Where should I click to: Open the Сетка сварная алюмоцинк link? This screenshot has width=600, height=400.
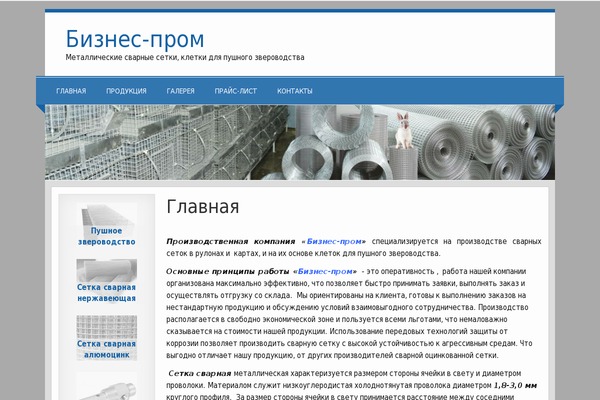(x=107, y=349)
